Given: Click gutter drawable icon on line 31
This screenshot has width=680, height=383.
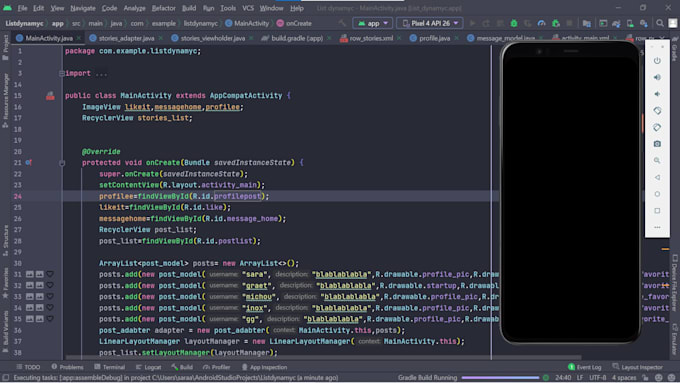Looking at the screenshot, I should 29,274.
